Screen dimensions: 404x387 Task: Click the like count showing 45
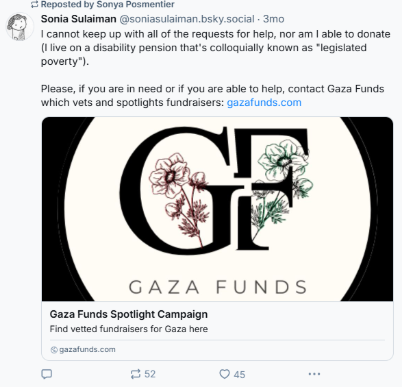pos(239,374)
